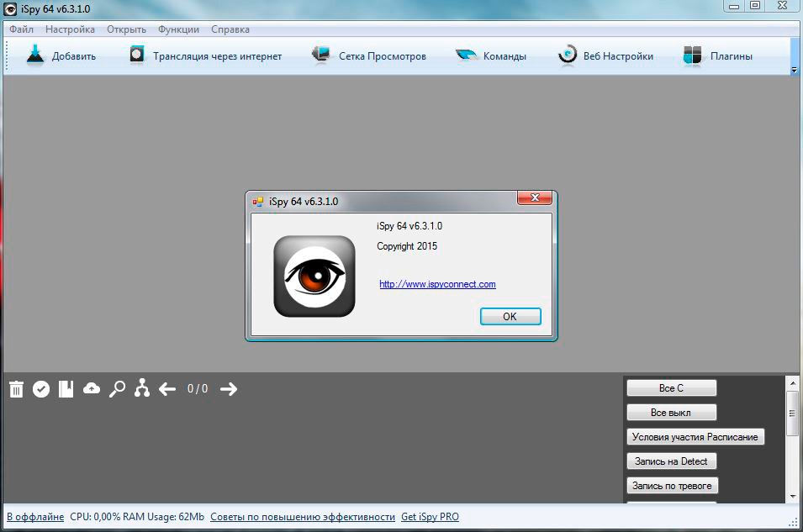Viewport: 803px width, 532px height.
Task: Open the Функции menu
Action: pos(178,29)
